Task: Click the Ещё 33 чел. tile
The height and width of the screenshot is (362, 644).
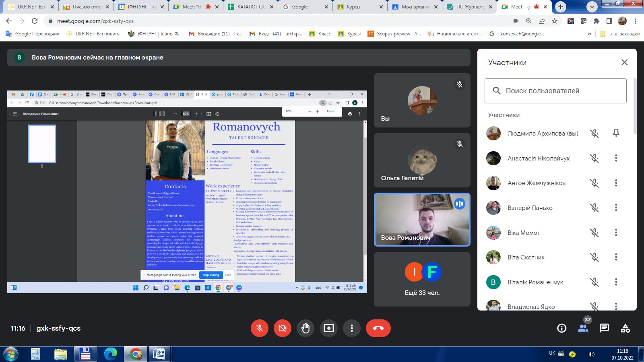Action: pyautogui.click(x=422, y=279)
